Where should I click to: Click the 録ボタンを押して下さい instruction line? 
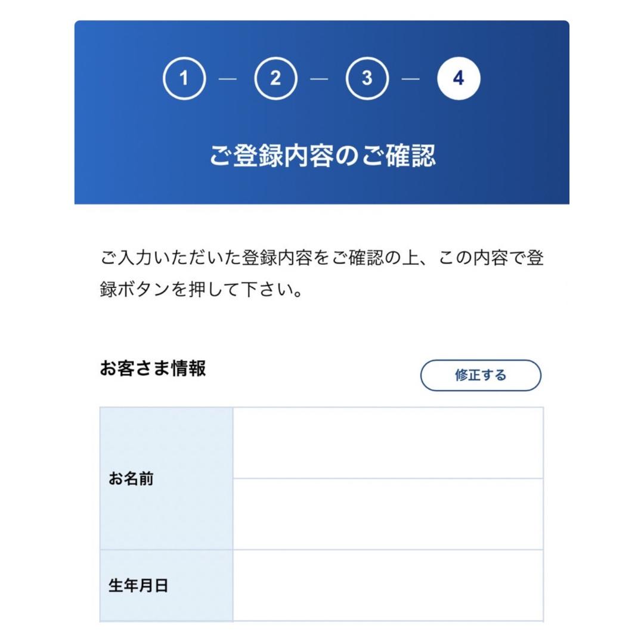(x=201, y=292)
